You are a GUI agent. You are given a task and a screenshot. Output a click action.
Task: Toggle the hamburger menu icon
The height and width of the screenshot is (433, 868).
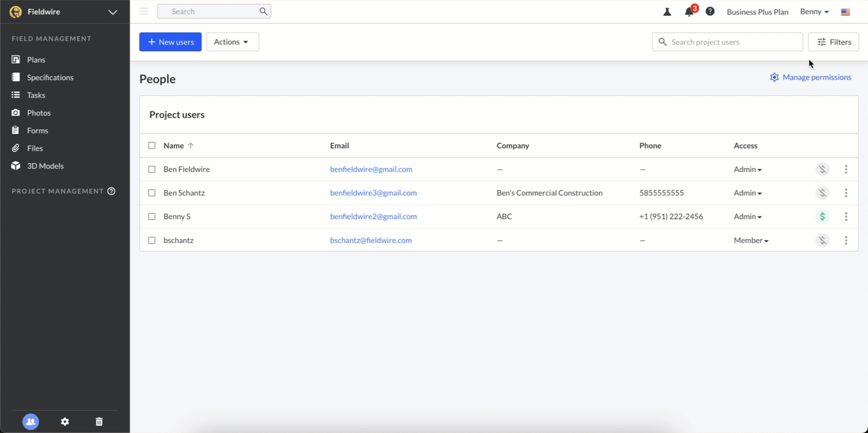143,11
